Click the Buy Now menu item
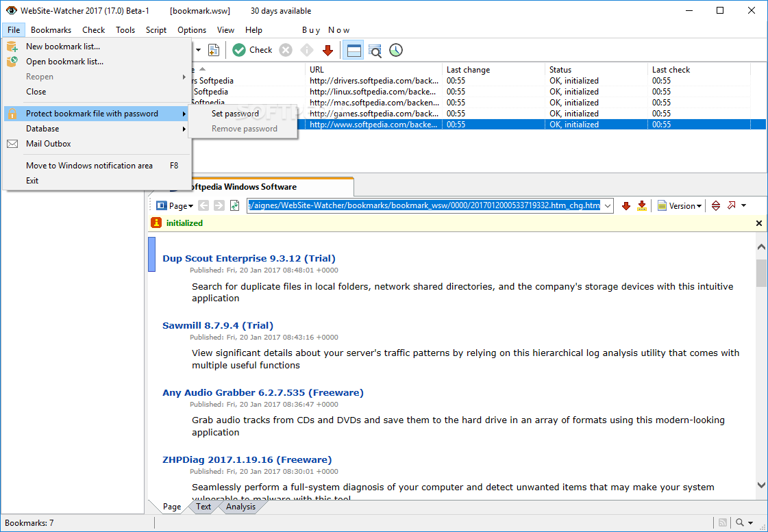 tap(325, 30)
